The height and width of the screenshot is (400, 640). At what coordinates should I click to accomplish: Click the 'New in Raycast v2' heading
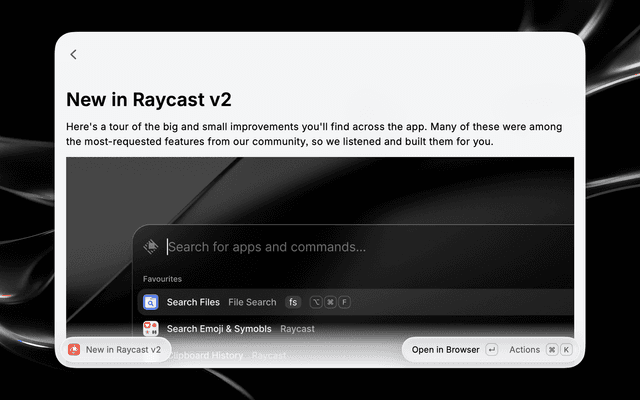coord(149,99)
